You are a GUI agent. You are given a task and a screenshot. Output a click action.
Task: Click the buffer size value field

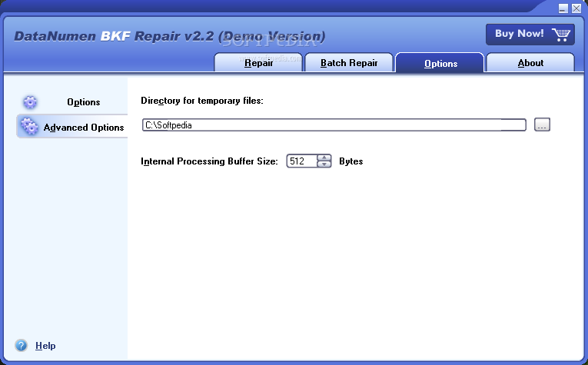(302, 161)
